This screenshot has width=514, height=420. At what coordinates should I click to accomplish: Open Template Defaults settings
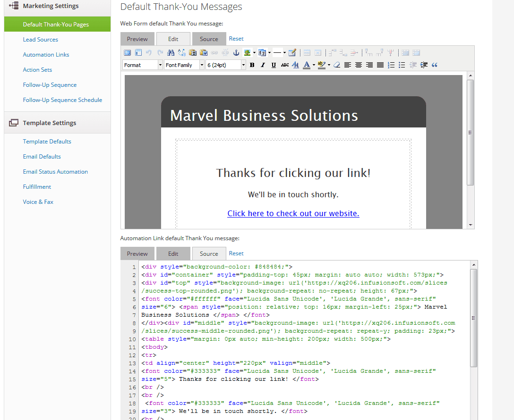pos(47,142)
